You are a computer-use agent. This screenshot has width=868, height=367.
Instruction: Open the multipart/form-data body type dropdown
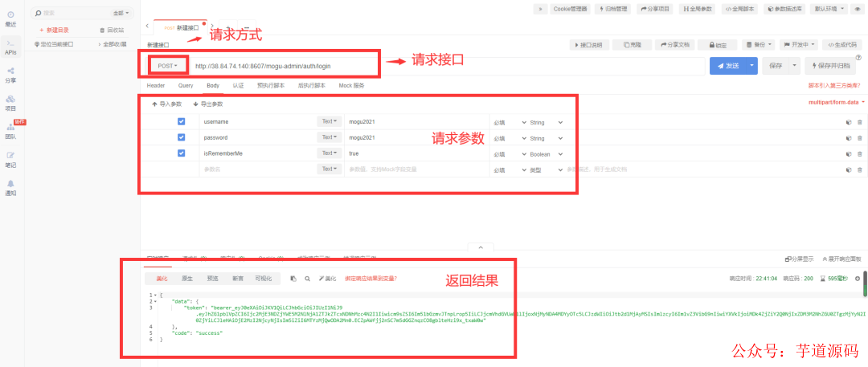coord(837,103)
